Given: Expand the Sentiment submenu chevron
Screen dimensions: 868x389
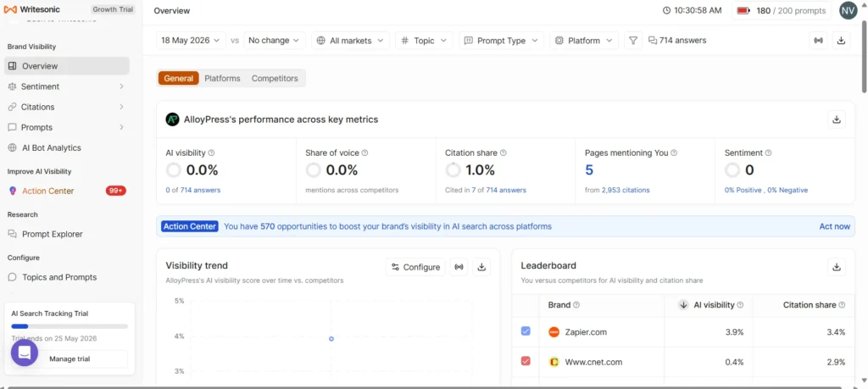Looking at the screenshot, I should 121,86.
